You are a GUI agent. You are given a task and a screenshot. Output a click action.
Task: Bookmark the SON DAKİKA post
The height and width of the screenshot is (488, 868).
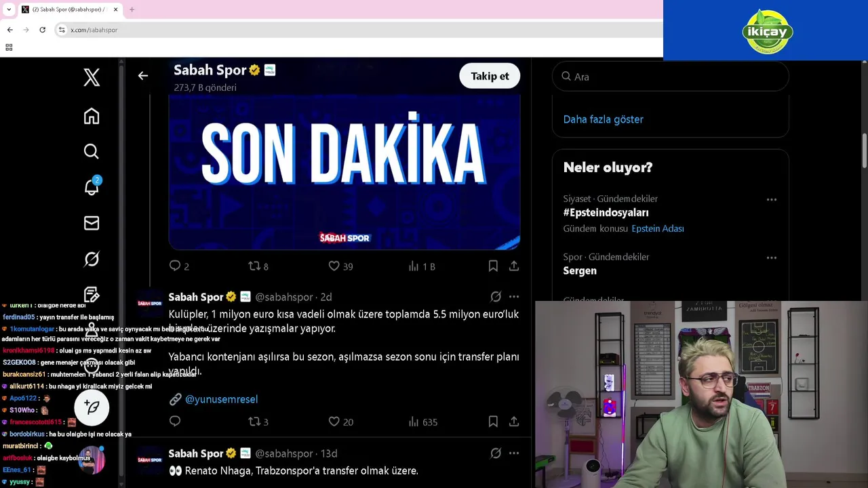click(x=493, y=266)
